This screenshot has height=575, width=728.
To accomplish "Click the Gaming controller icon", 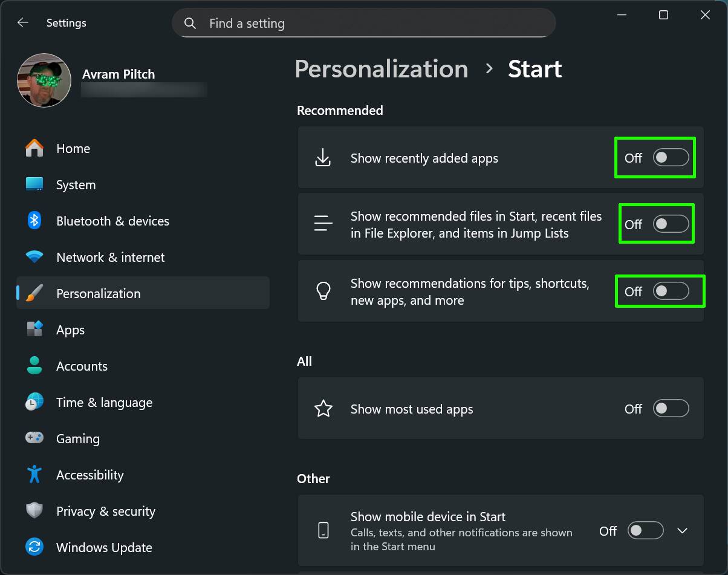I will (x=34, y=438).
